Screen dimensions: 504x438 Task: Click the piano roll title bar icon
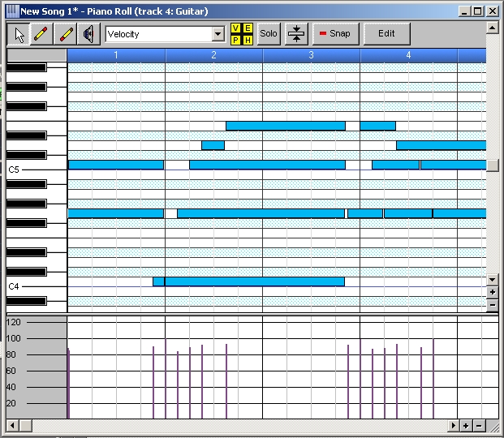pyautogui.click(x=12, y=11)
